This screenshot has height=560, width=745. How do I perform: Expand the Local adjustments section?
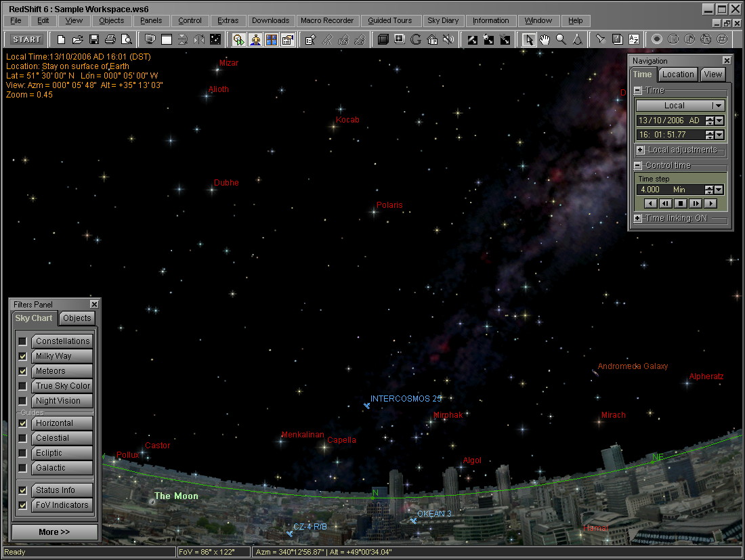(x=640, y=150)
